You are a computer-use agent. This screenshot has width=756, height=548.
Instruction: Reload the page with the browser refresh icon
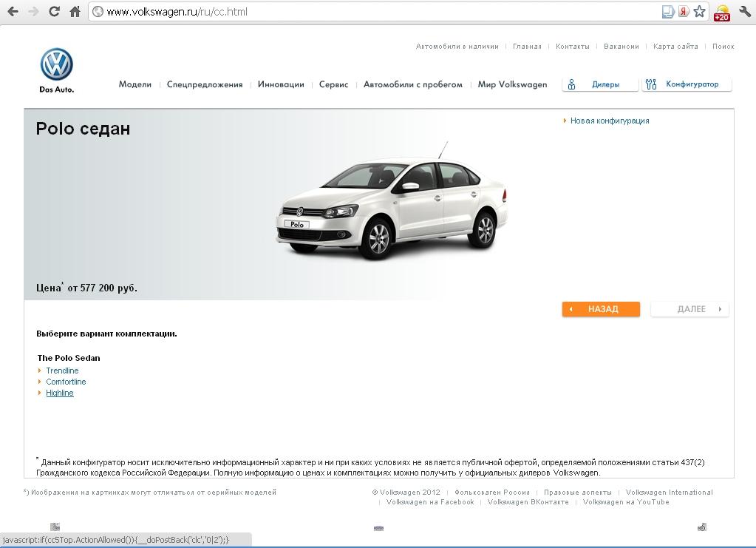click(x=54, y=12)
